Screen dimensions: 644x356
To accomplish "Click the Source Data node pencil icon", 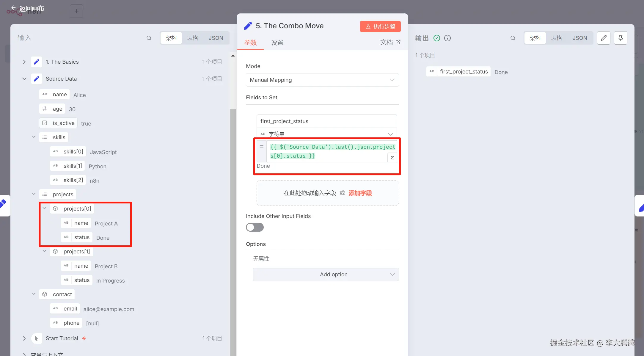I will tap(37, 79).
